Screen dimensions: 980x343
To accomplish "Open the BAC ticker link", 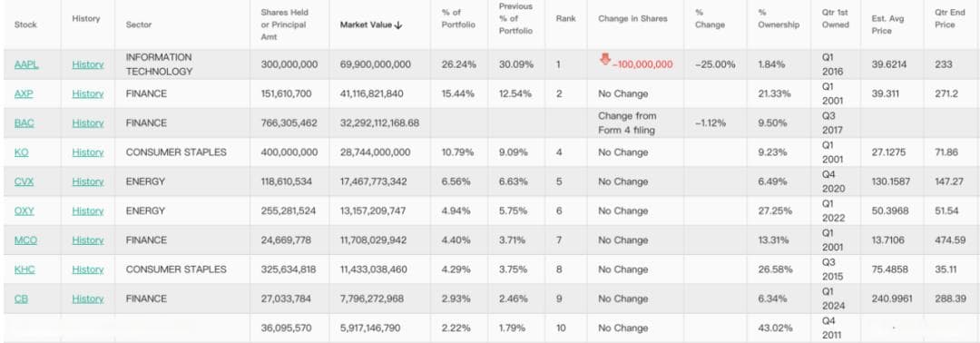I will (24, 123).
